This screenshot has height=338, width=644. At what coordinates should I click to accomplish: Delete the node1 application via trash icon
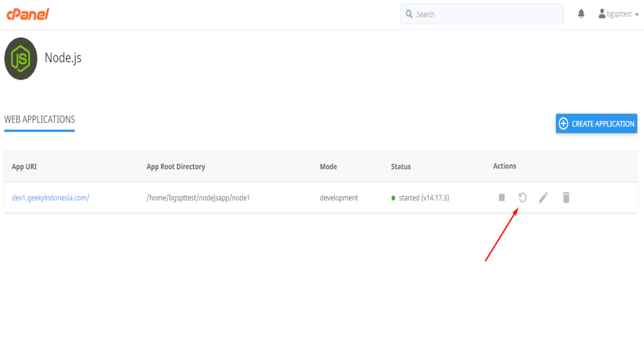566,197
